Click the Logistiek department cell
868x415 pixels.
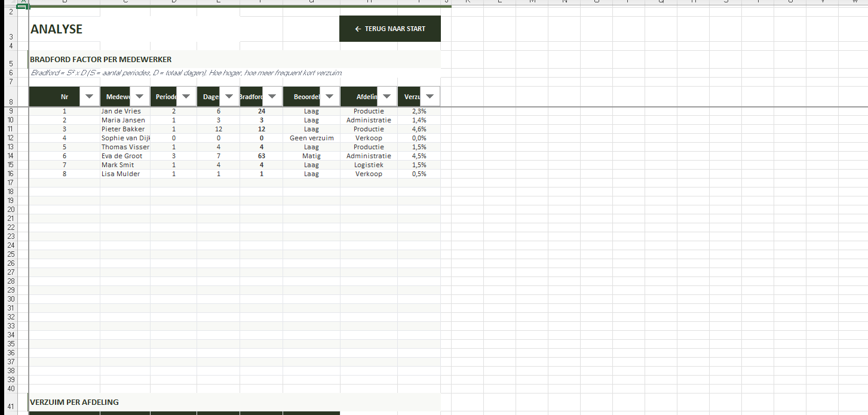pos(369,165)
